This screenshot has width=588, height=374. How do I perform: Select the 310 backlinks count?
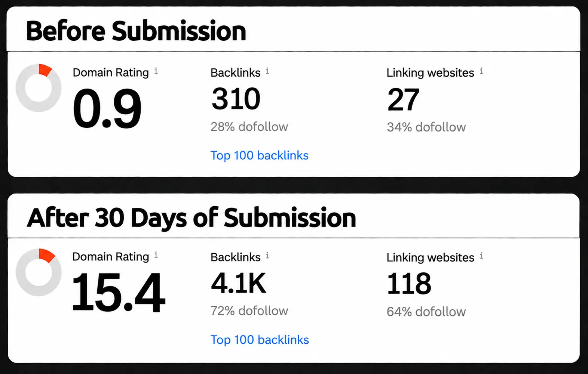click(236, 99)
